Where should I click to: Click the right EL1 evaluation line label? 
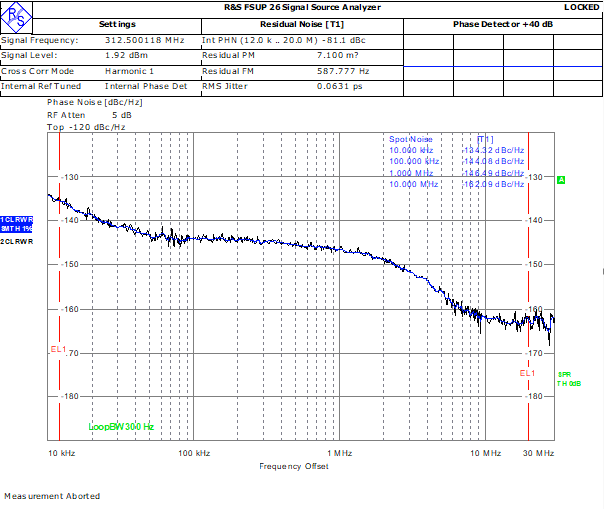(527, 373)
